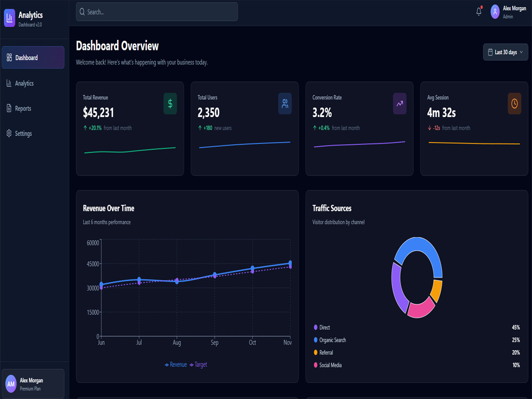This screenshot has width=532, height=399.
Task: Click the 3.2% conversion rate value
Action: coord(322,113)
